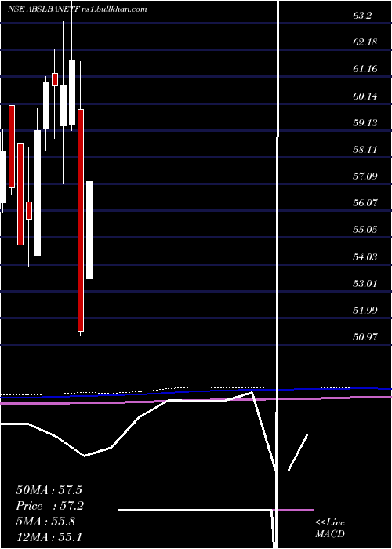Click the 59.13 price axis label
Viewport: 392px width, 549px height.
tap(365, 122)
